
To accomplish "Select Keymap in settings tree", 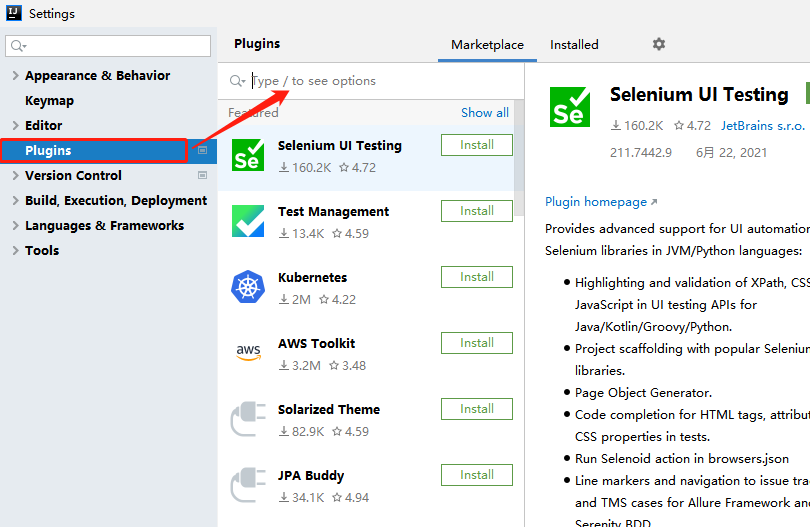I will [50, 101].
